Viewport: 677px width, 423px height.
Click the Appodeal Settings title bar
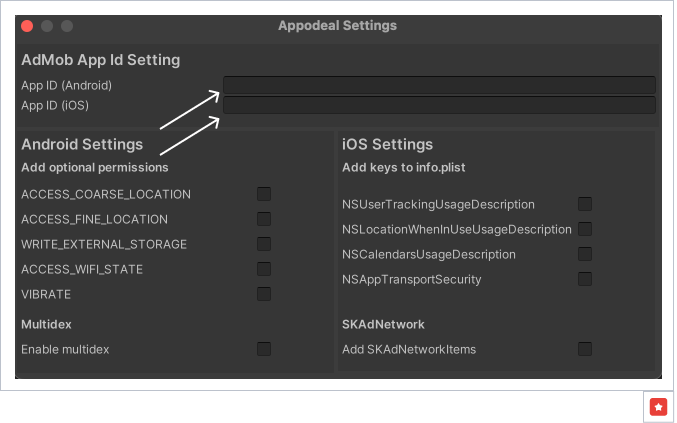337,26
